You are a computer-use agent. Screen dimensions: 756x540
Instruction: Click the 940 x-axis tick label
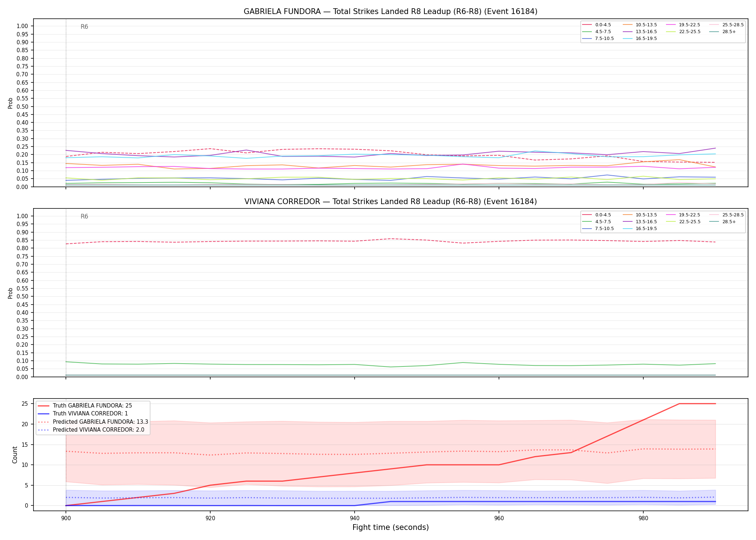[355, 518]
